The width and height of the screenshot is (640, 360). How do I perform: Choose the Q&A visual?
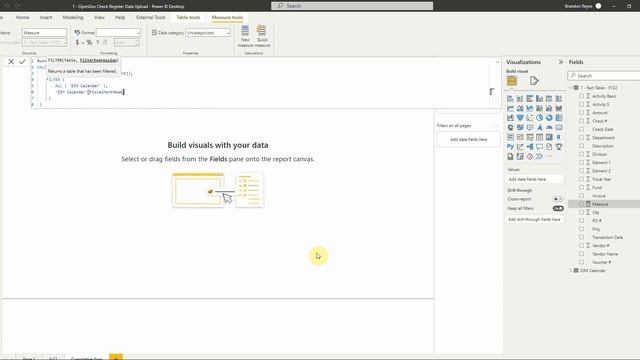(540, 147)
